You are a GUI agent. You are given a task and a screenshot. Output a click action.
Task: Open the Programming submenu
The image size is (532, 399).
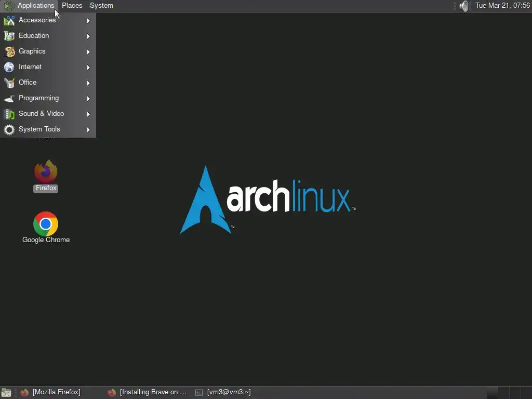pos(48,98)
